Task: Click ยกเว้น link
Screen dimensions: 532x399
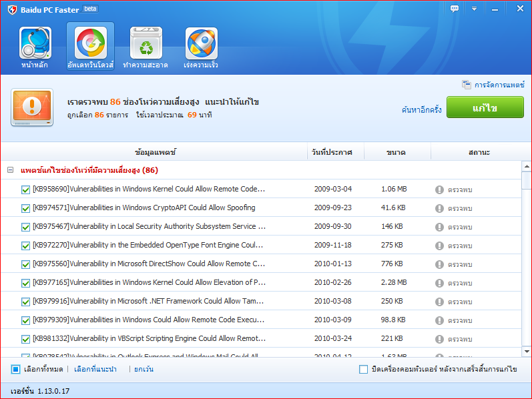Action: pos(144,369)
